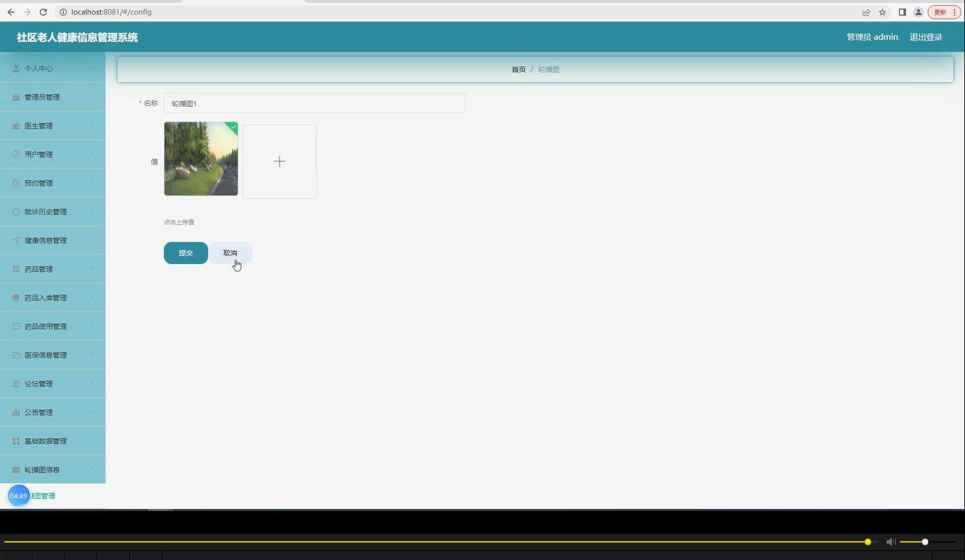Click the 轮播图 breadcrumb text
Viewport: 965px width, 560px height.
tap(549, 69)
